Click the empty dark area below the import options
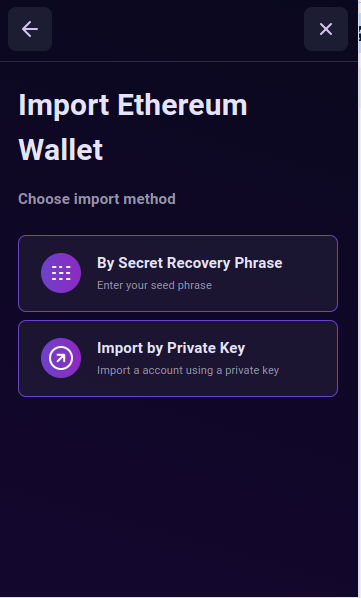The width and height of the screenshot is (361, 598). pyautogui.click(x=178, y=496)
